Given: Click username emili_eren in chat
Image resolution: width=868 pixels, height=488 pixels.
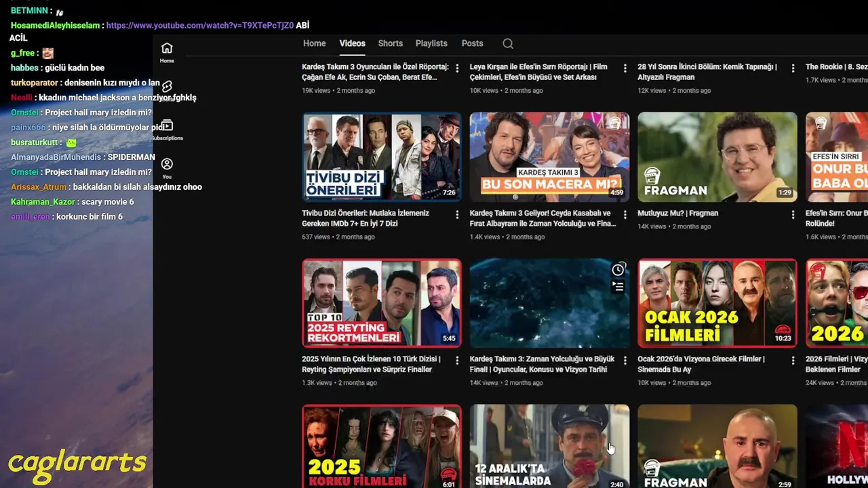Looking at the screenshot, I should point(31,217).
